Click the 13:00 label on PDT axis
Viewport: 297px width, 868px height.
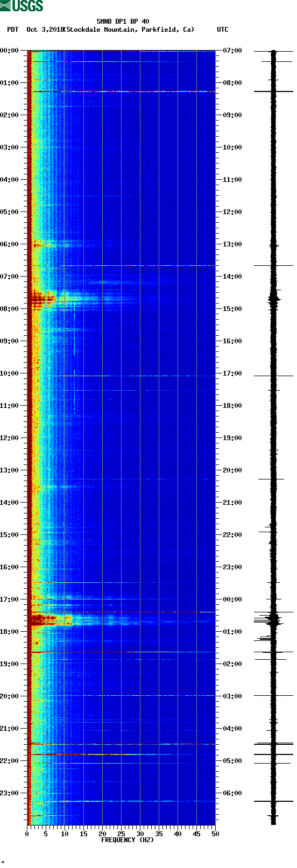[10, 470]
